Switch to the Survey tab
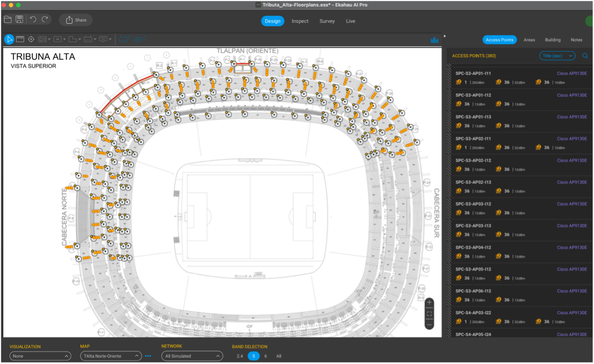The height and width of the screenshot is (364, 594). coord(327,21)
